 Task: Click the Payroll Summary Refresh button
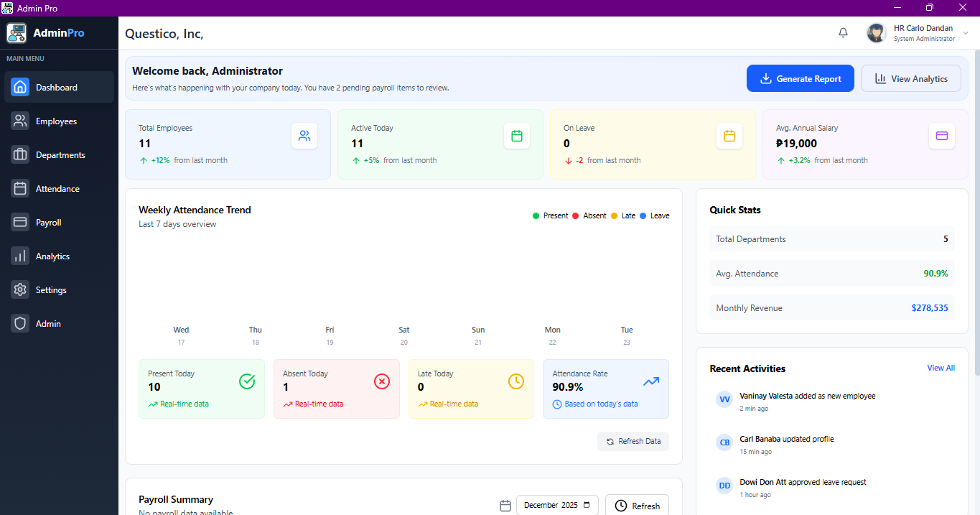tap(638, 505)
